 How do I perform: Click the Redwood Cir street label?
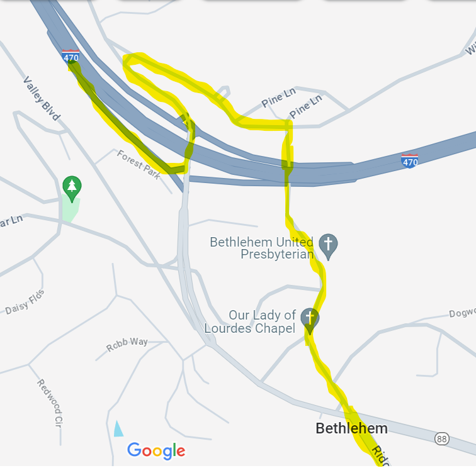click(50, 403)
